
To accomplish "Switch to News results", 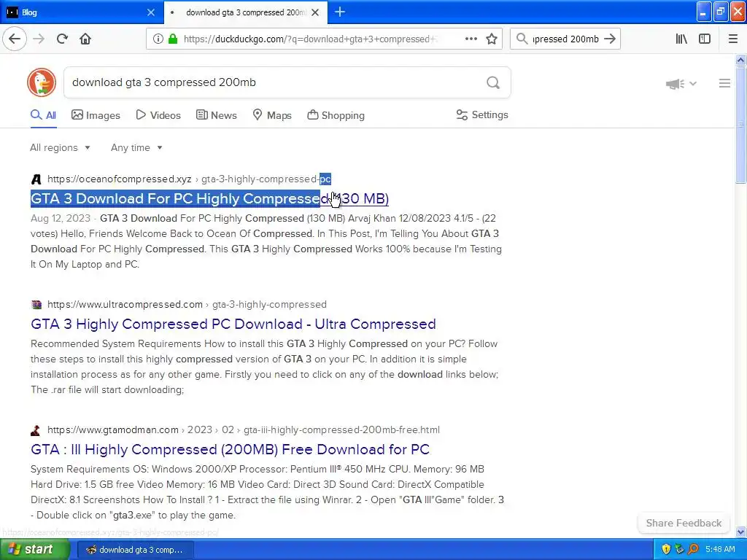I will coord(216,115).
